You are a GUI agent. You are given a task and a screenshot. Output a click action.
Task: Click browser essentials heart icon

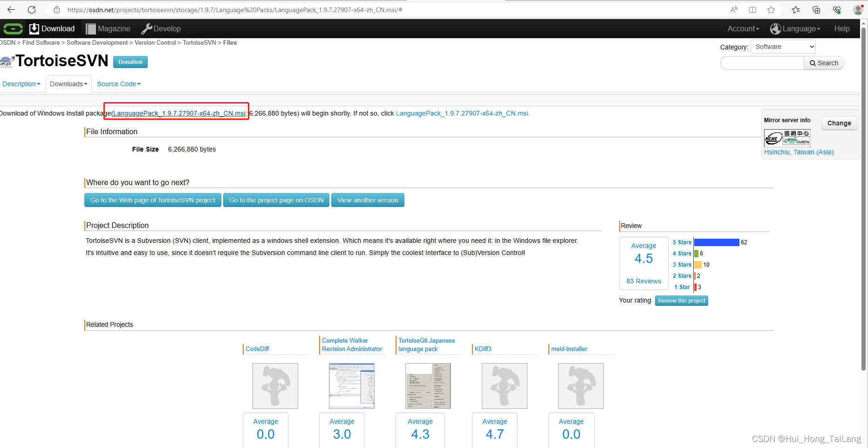[x=837, y=9]
